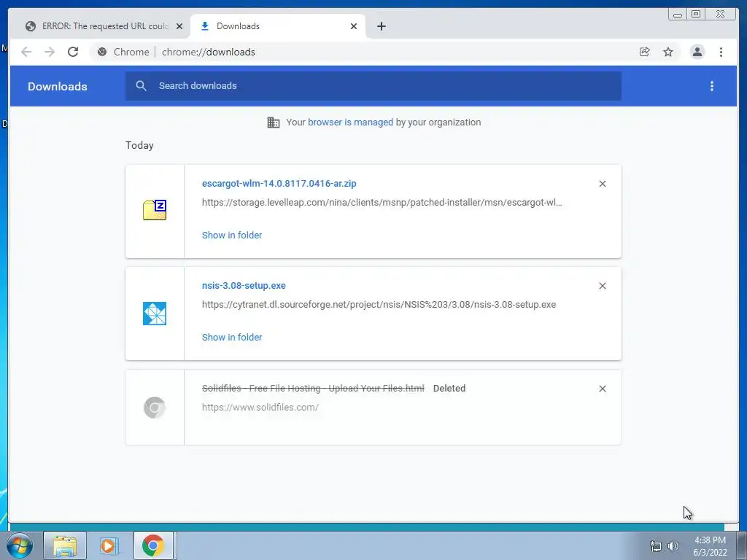This screenshot has height=560, width=747.
Task: Click the Downloads page title
Action: (x=57, y=86)
